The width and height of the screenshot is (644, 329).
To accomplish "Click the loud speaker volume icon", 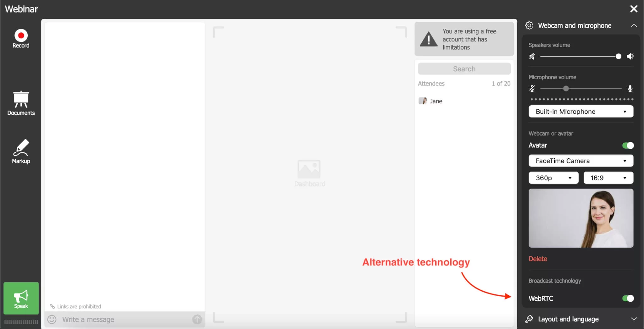I will (x=630, y=57).
